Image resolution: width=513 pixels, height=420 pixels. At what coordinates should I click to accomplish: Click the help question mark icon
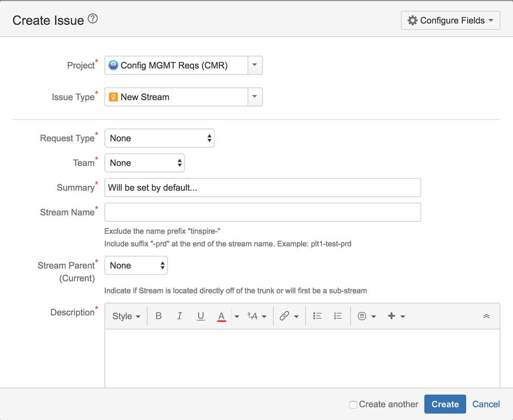coord(92,19)
